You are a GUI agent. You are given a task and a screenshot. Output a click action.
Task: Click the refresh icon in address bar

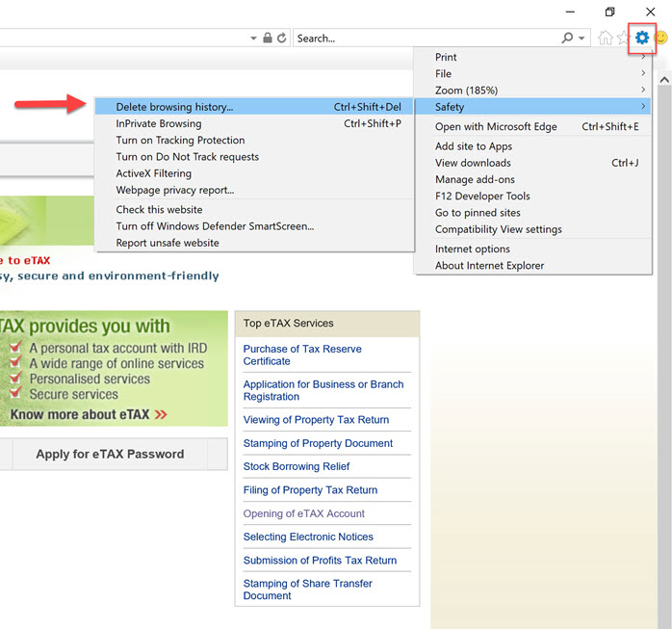click(x=281, y=39)
